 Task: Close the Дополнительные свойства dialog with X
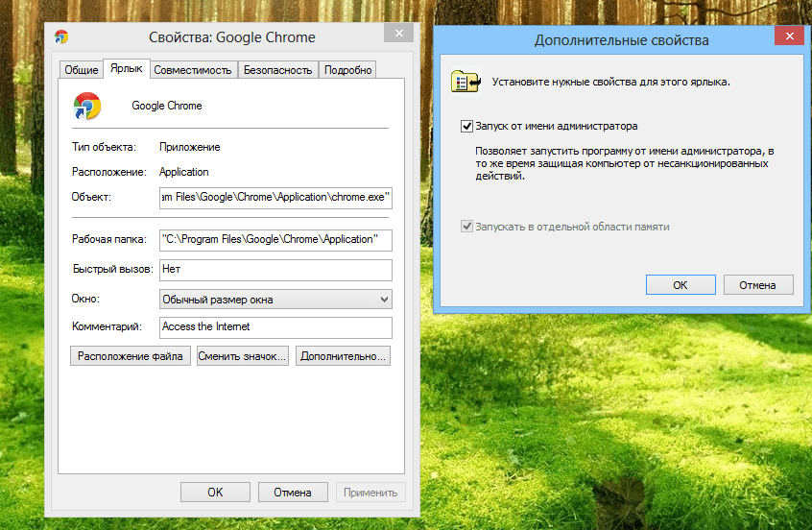click(788, 37)
